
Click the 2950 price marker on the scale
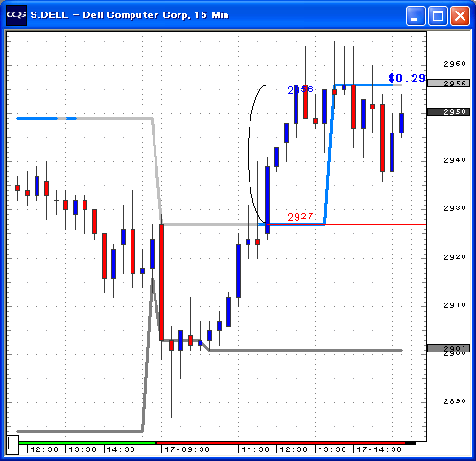point(448,112)
